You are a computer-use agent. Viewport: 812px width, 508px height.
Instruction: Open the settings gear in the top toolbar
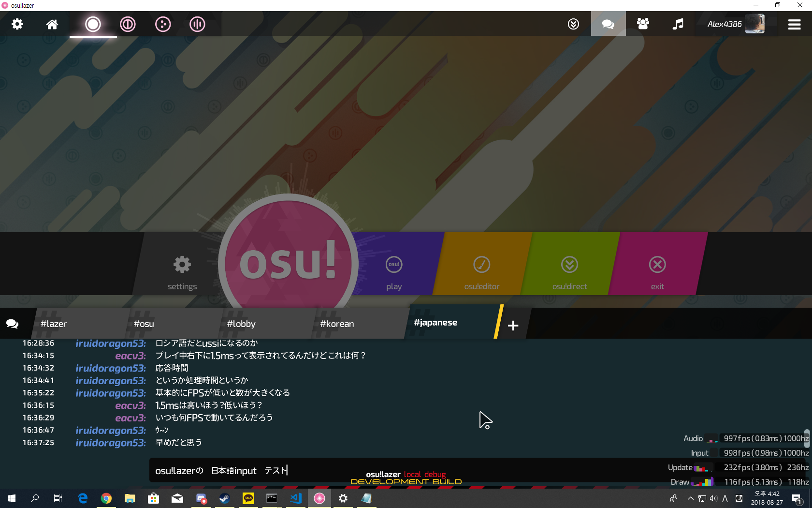(17, 24)
